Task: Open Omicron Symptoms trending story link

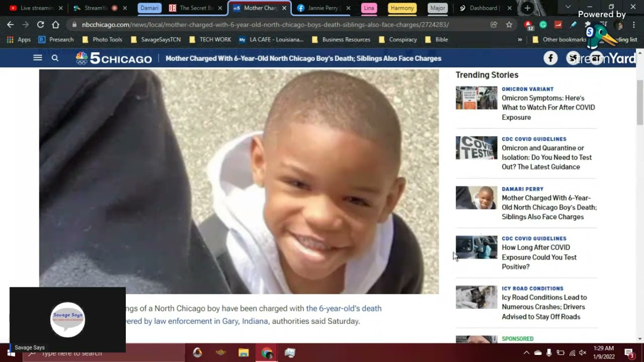Action: coord(548,108)
